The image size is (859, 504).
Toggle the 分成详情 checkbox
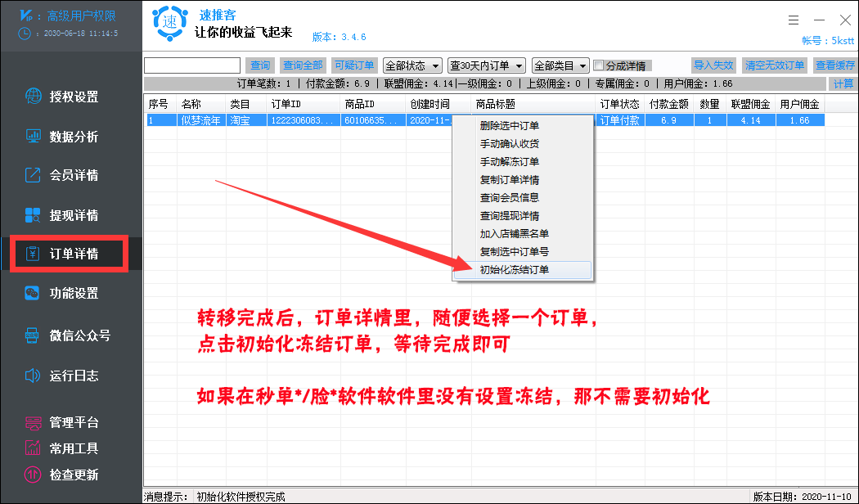point(599,65)
